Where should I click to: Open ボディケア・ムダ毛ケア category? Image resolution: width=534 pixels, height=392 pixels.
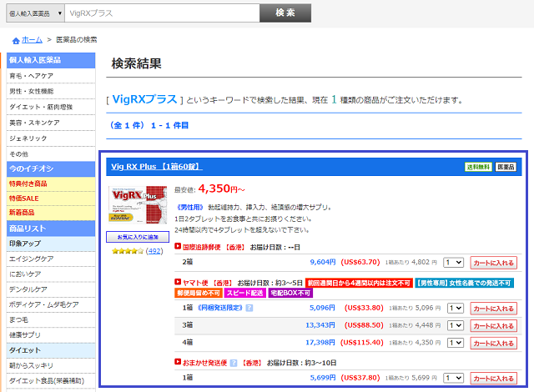pos(51,305)
